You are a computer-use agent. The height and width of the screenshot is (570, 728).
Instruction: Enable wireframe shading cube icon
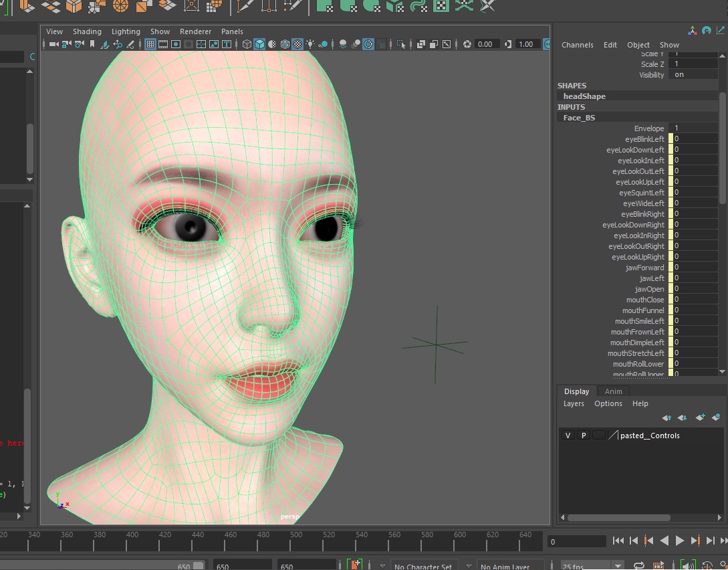click(x=247, y=44)
